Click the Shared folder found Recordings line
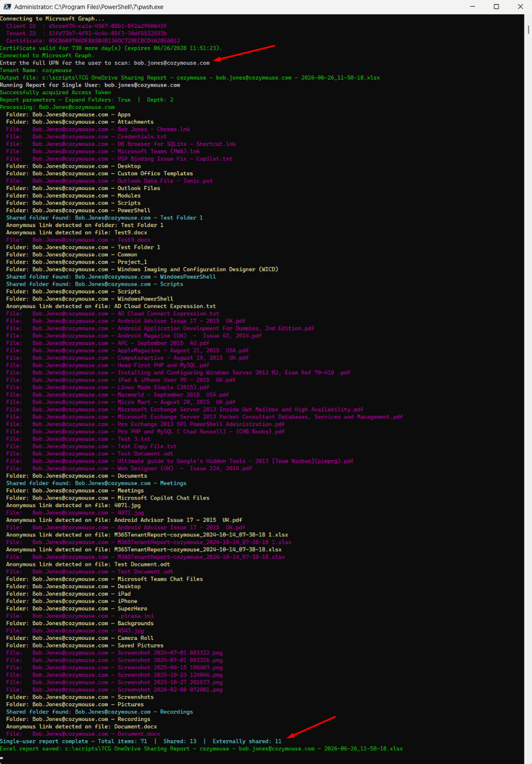The height and width of the screenshot is (764, 532). [99, 712]
